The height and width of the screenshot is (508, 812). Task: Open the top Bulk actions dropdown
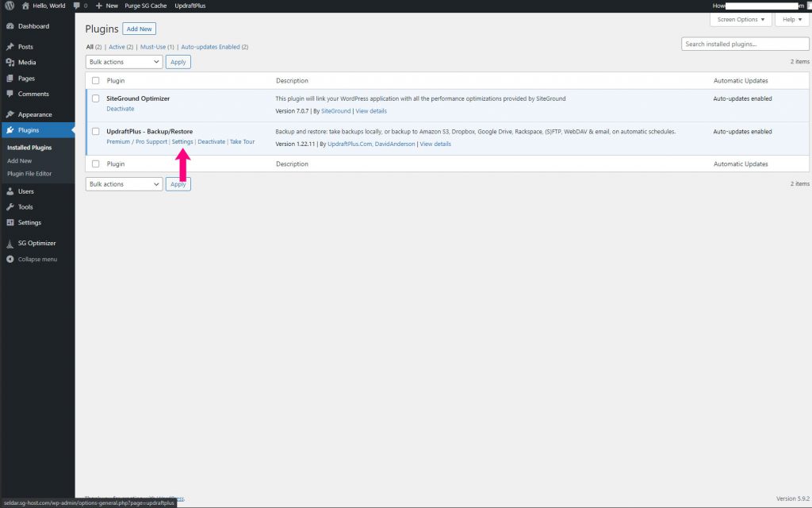coord(124,62)
